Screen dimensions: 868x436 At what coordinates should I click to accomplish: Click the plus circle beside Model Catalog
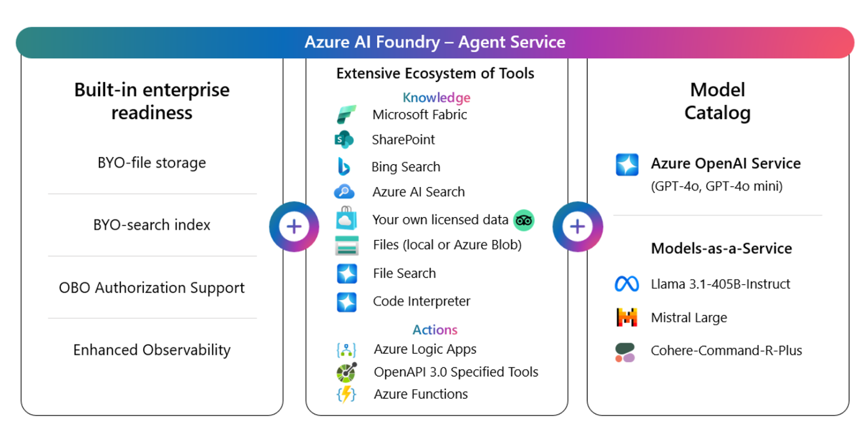(578, 227)
